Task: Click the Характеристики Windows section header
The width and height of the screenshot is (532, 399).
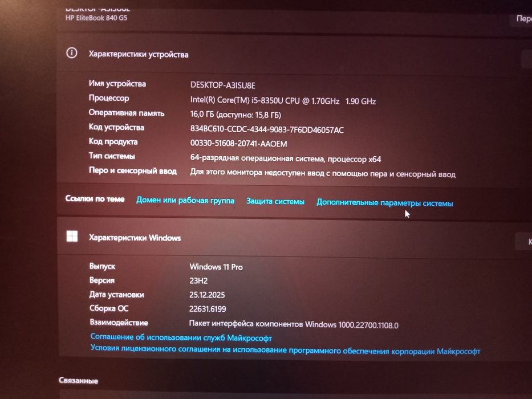Action: (x=135, y=238)
